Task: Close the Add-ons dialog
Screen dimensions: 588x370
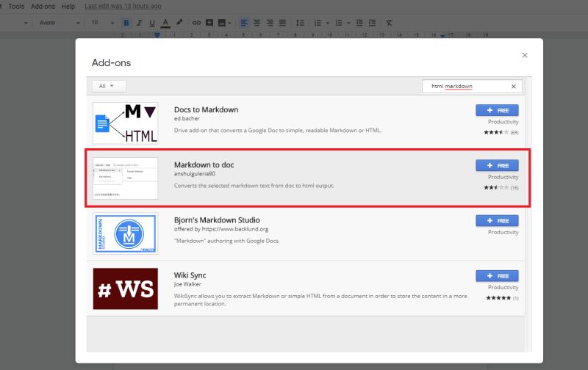Action: tap(525, 55)
